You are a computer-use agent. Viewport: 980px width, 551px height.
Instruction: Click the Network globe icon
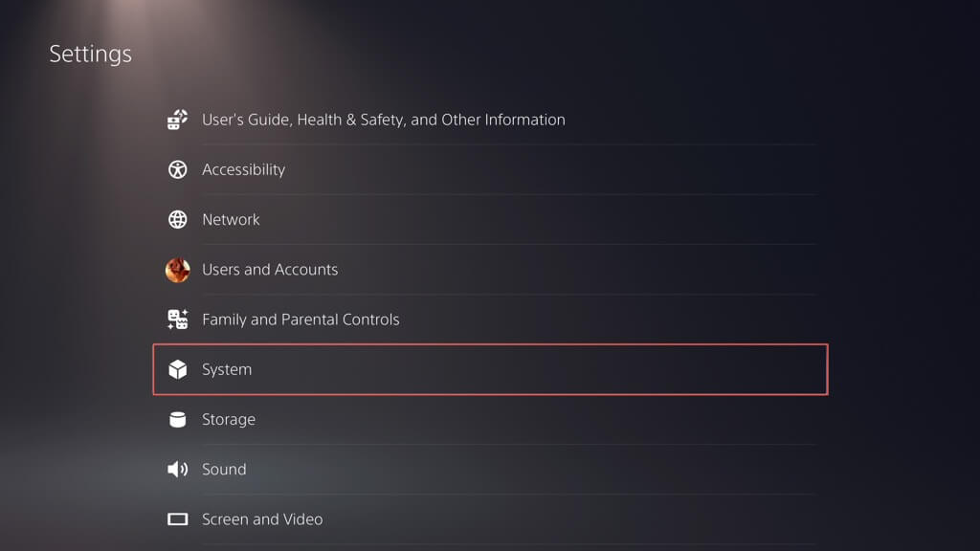[x=178, y=219]
